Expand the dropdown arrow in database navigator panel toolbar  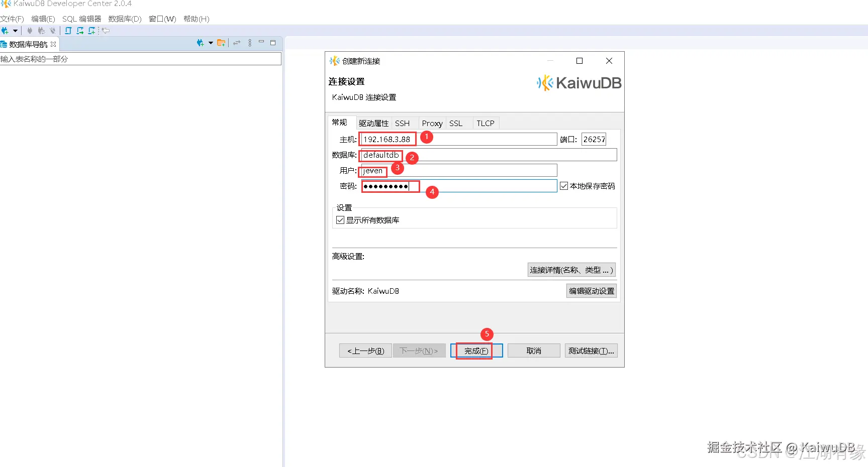point(211,43)
